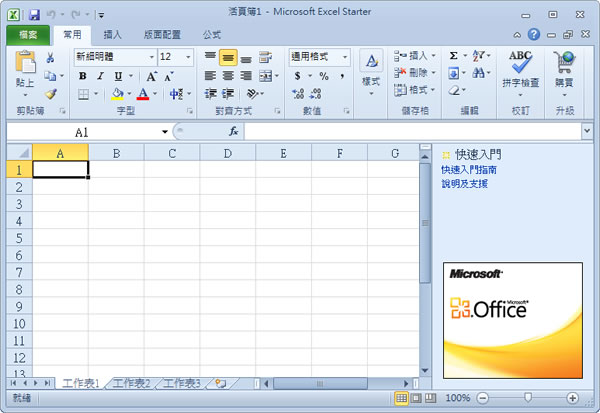Align text to bottom of cell
The height and width of the screenshot is (413, 600).
point(246,58)
